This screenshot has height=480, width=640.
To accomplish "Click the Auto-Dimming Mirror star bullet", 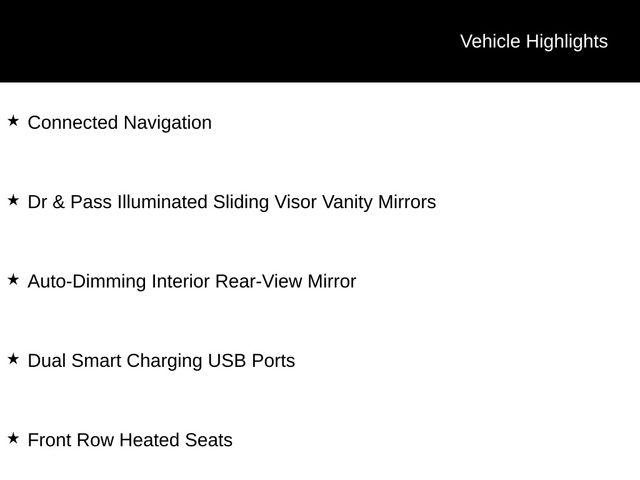I will pos(13,280).
